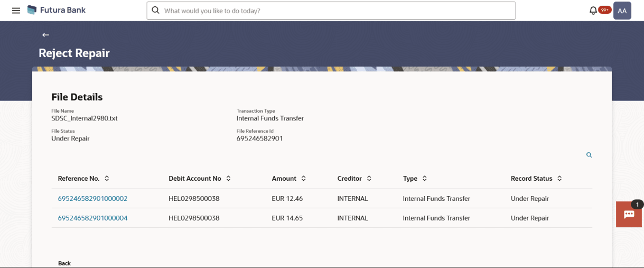Sort by Reference No. column
The image size is (644, 268).
[107, 179]
